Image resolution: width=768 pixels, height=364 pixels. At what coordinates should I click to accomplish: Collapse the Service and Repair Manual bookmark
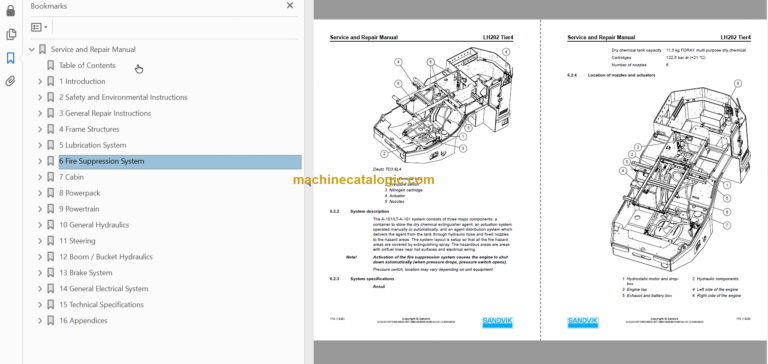[x=32, y=49]
